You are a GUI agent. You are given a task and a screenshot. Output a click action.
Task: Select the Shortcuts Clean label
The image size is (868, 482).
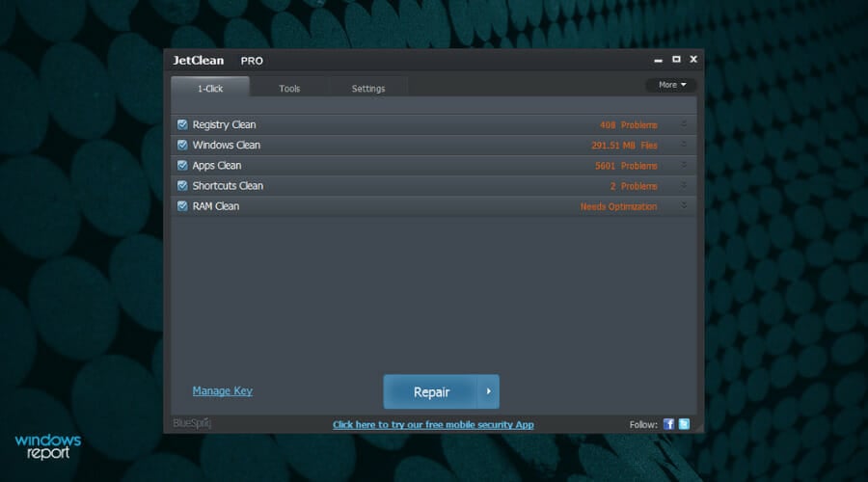pyautogui.click(x=228, y=186)
